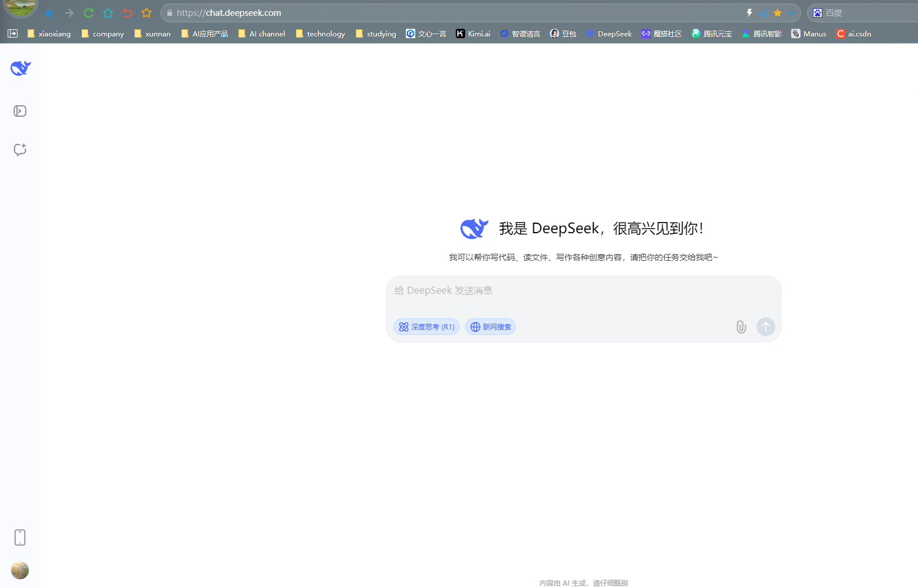The height and width of the screenshot is (588, 918).
Task: Open the DeepSeek bookmark
Action: point(609,34)
